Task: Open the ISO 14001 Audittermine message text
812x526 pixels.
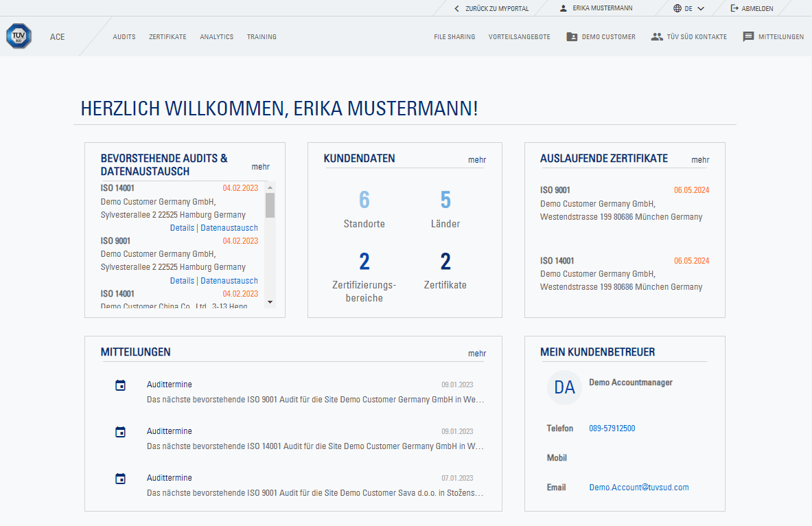Action: [315, 446]
